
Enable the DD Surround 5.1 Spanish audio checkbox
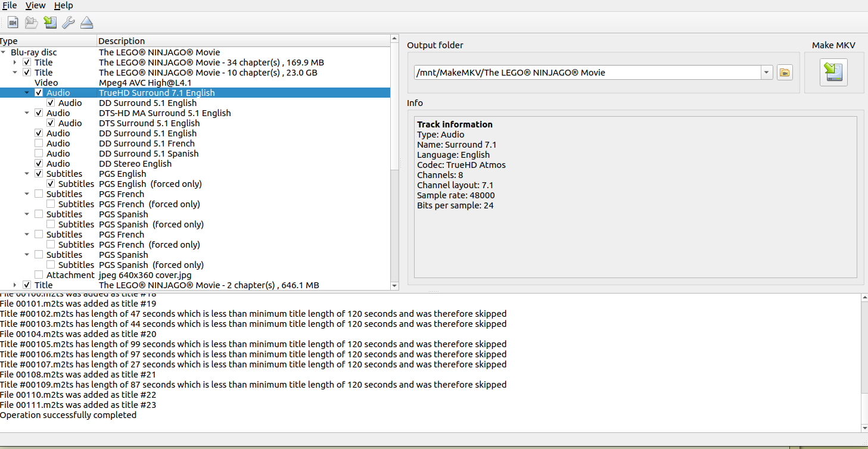coord(39,154)
